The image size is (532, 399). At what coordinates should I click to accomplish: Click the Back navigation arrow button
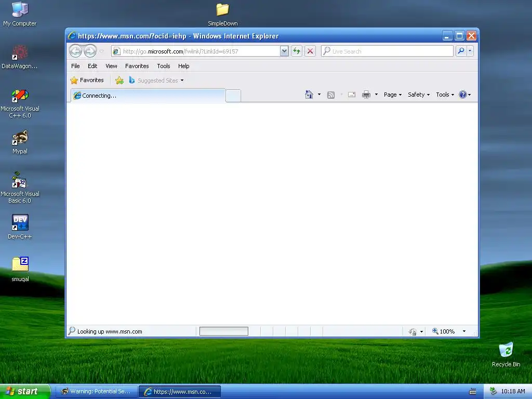(x=76, y=51)
